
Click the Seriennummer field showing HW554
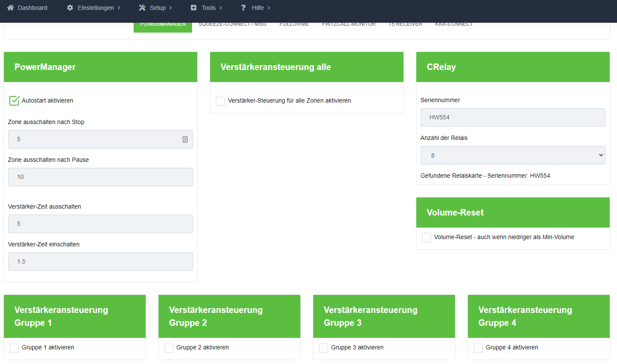pos(513,118)
